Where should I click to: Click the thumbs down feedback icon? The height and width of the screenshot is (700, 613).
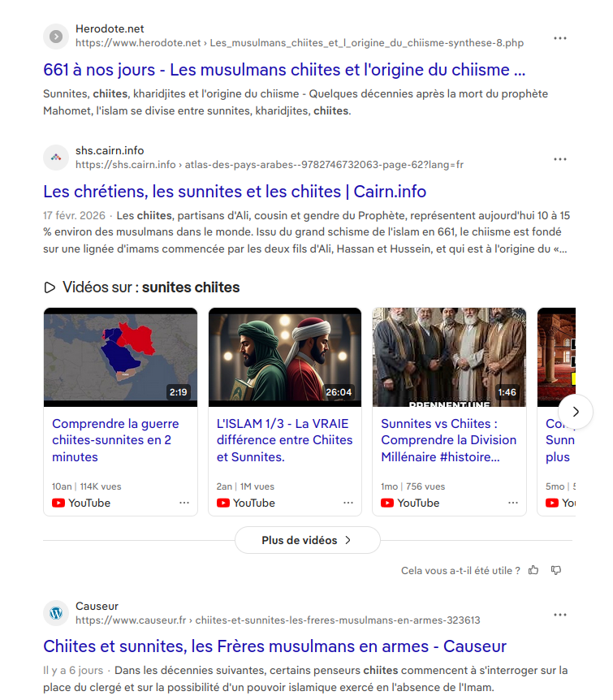pyautogui.click(x=556, y=570)
